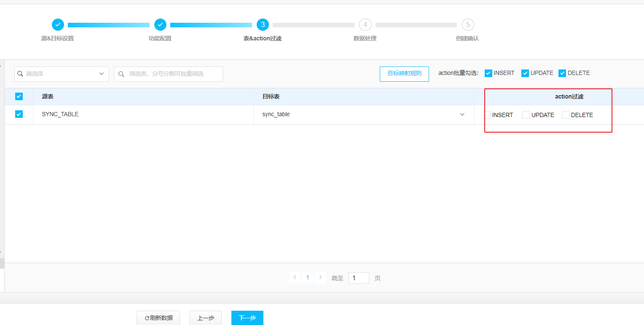This screenshot has height=325, width=644.
Task: Expand the sync_table target table dropdown
Action: (462, 115)
